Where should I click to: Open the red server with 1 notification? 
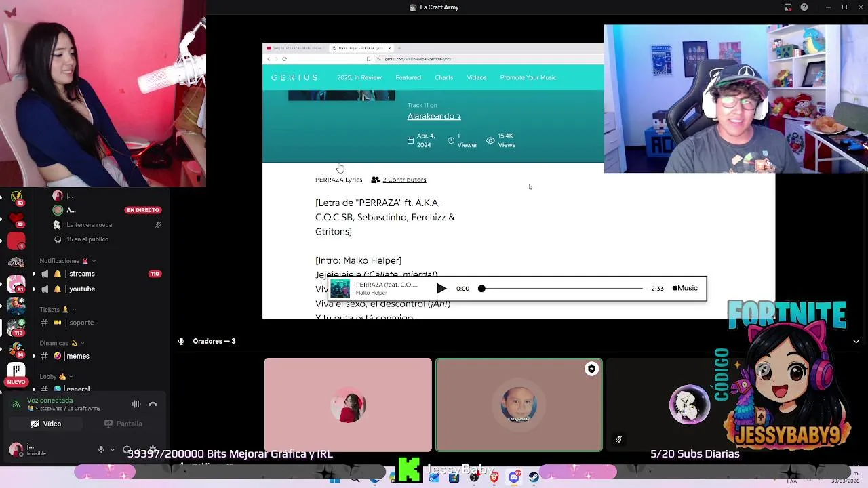pyautogui.click(x=16, y=241)
